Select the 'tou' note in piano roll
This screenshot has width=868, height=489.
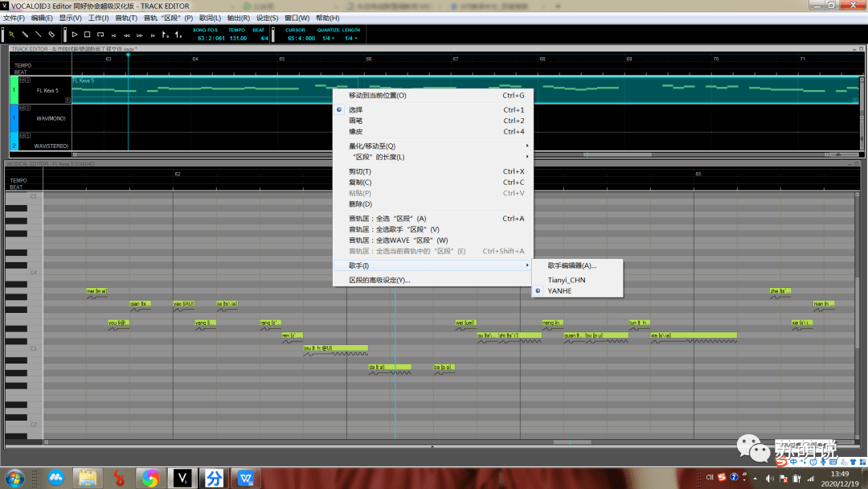tap(335, 348)
